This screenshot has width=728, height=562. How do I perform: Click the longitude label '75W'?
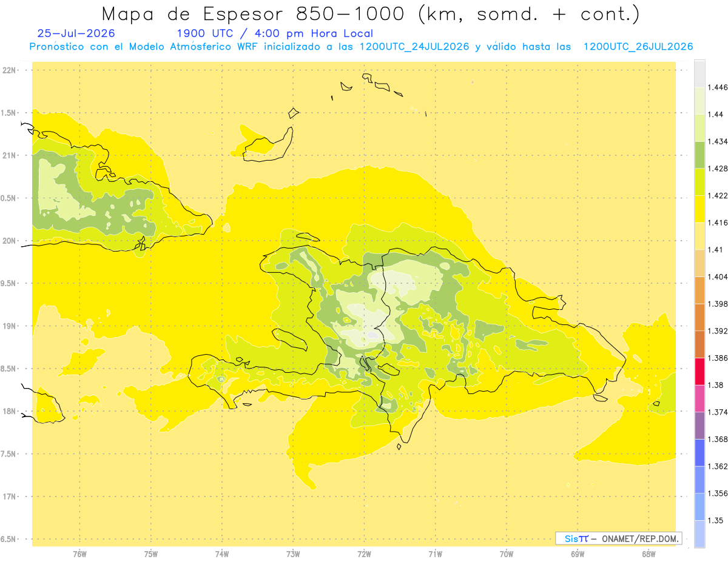[150, 554]
